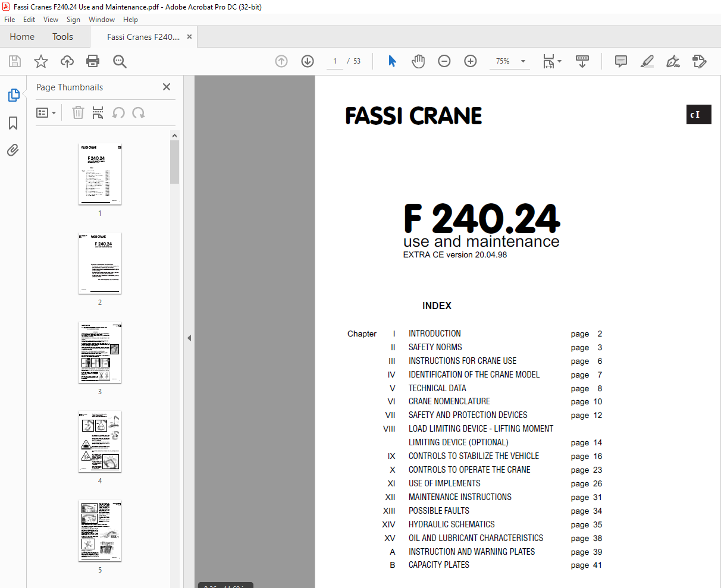Click POSSIBLE FAULTS index entry
Image resolution: width=721 pixels, height=588 pixels.
pyautogui.click(x=438, y=511)
